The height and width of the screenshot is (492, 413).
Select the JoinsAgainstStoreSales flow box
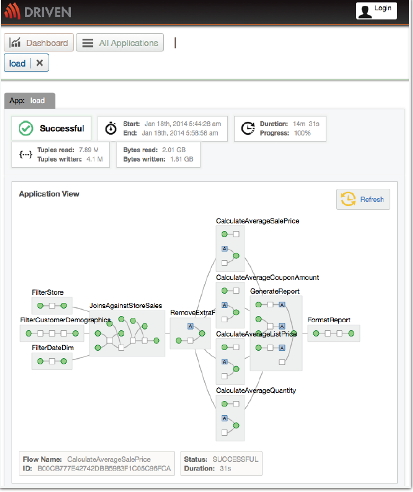click(x=127, y=333)
